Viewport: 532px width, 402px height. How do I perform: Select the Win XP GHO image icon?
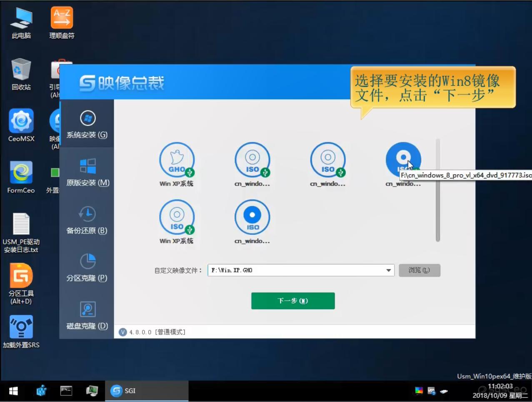(x=177, y=160)
